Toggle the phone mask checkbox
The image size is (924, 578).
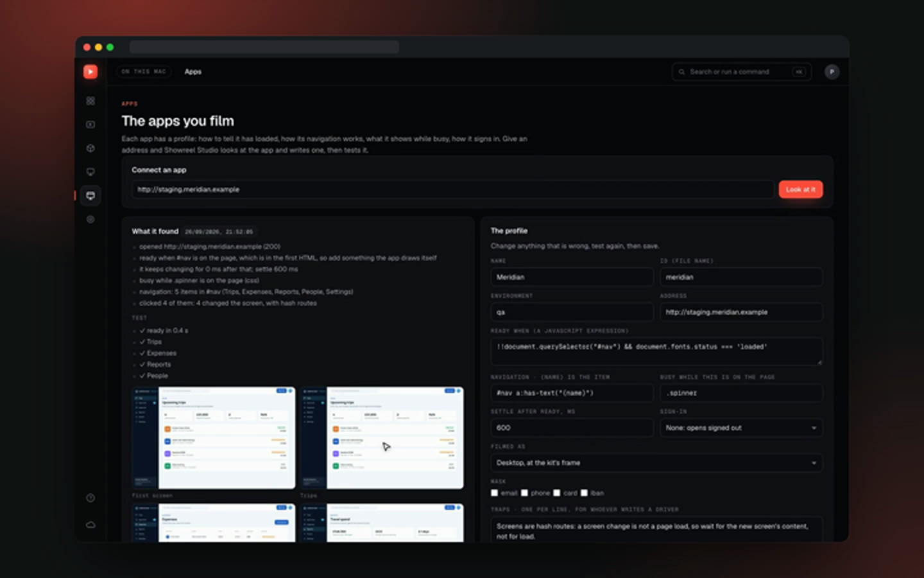pos(524,493)
